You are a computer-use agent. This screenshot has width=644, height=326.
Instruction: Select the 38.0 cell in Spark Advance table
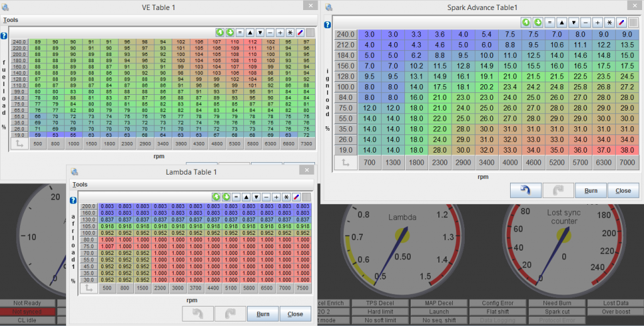pyautogui.click(x=626, y=149)
